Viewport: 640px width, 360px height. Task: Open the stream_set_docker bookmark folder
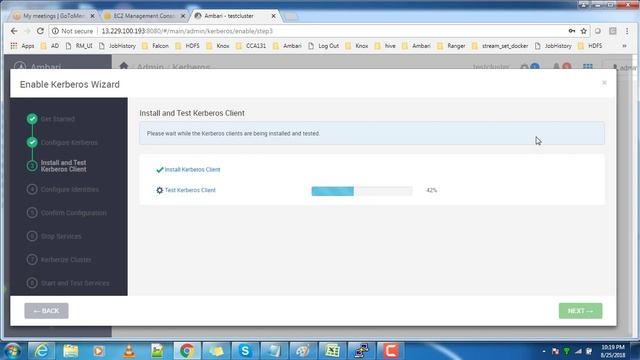click(500, 46)
